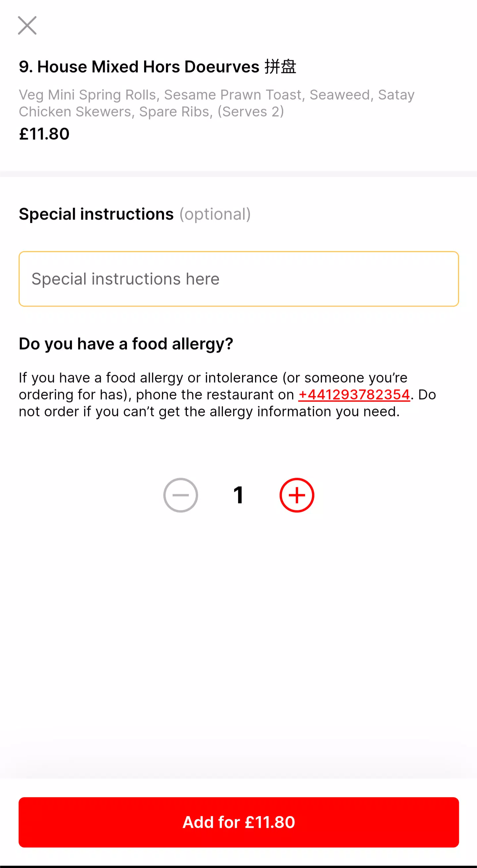Tap the £11.80 price under the description

pyautogui.click(x=44, y=134)
